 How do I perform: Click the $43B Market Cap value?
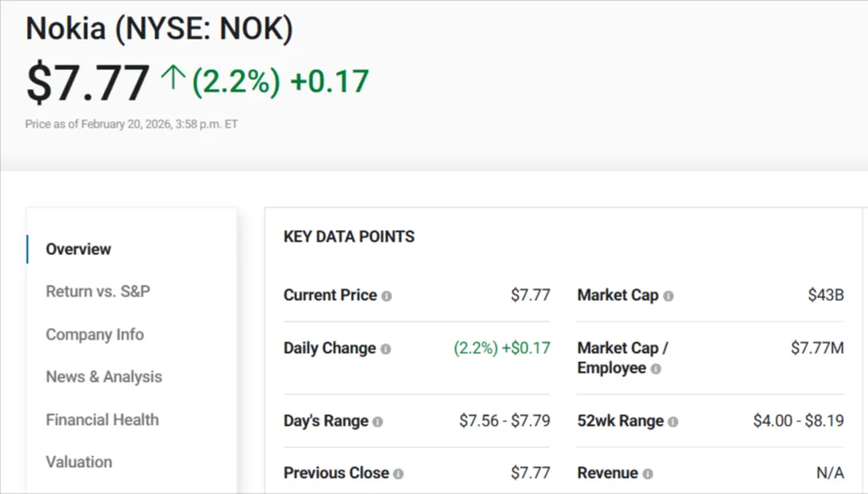coord(826,295)
